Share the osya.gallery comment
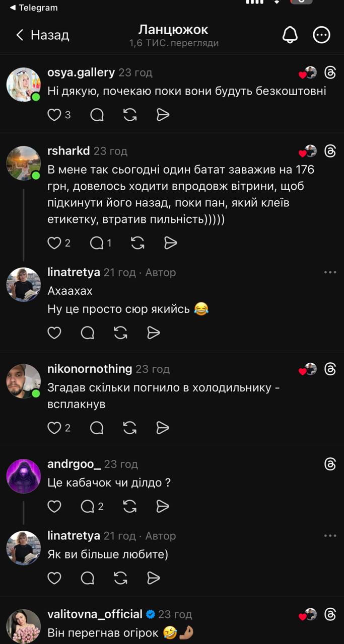 click(x=163, y=115)
